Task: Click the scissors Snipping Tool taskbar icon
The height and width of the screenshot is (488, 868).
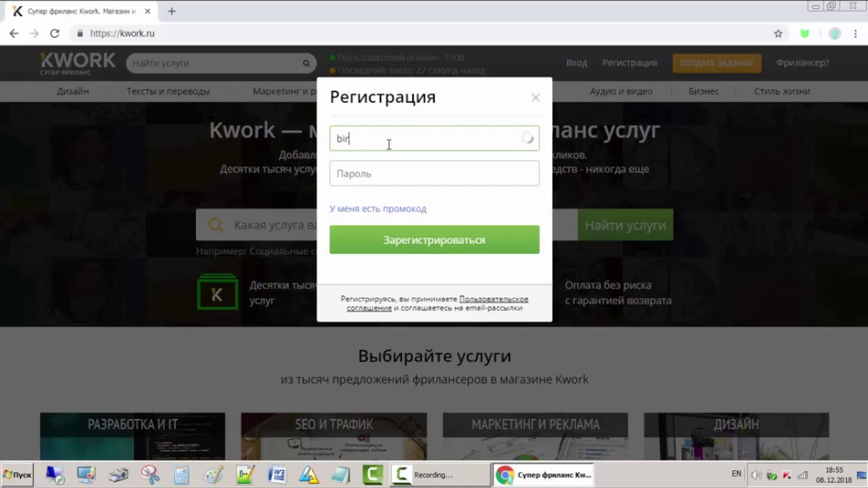Action: [150, 475]
